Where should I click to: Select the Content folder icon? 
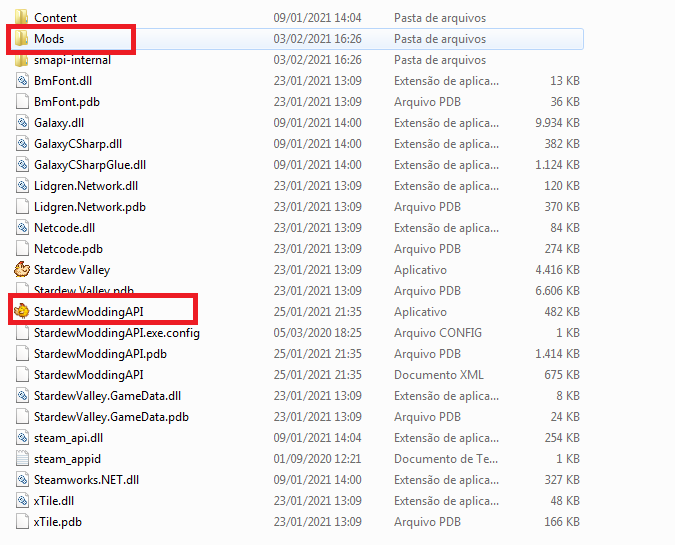[22, 17]
